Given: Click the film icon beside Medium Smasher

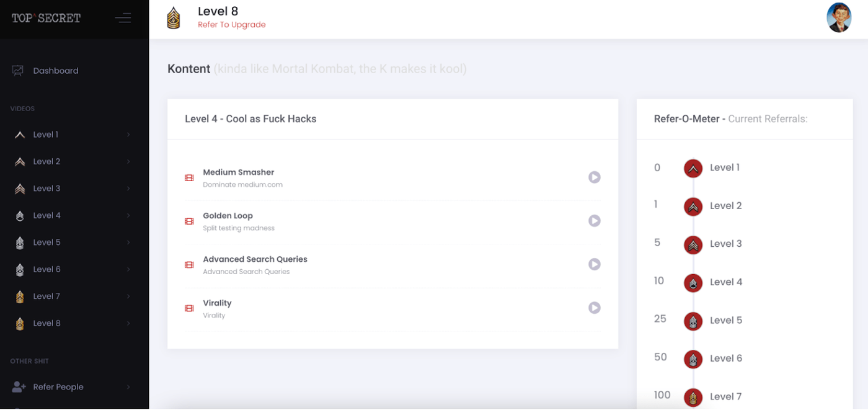Looking at the screenshot, I should click(189, 178).
